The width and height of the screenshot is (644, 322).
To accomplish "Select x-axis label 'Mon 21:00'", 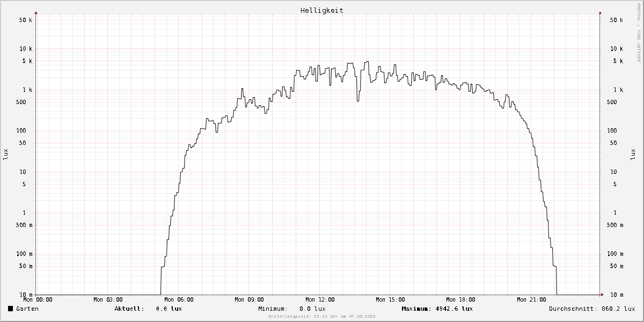I will point(531,299).
